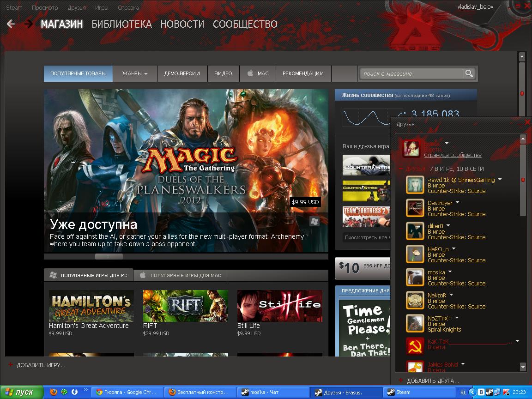Open dropdown arrow next to Destroyer
532x399 pixels.
pyautogui.click(x=457, y=203)
